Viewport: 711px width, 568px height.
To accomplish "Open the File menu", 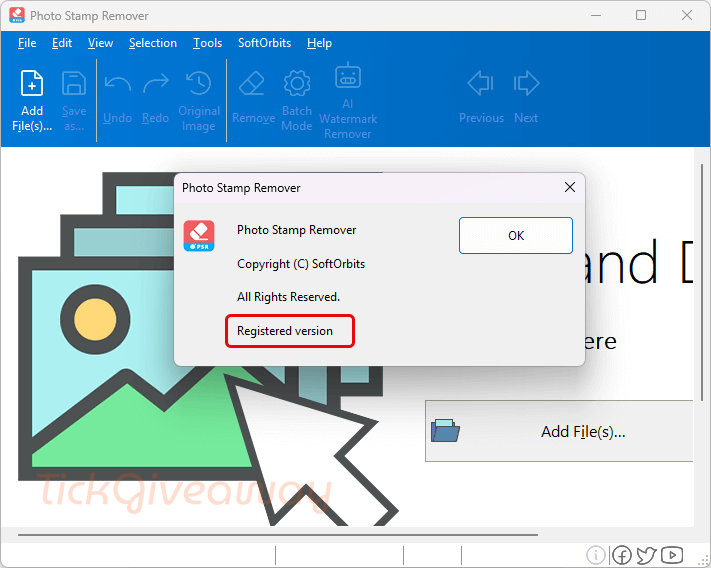I will (x=27, y=43).
